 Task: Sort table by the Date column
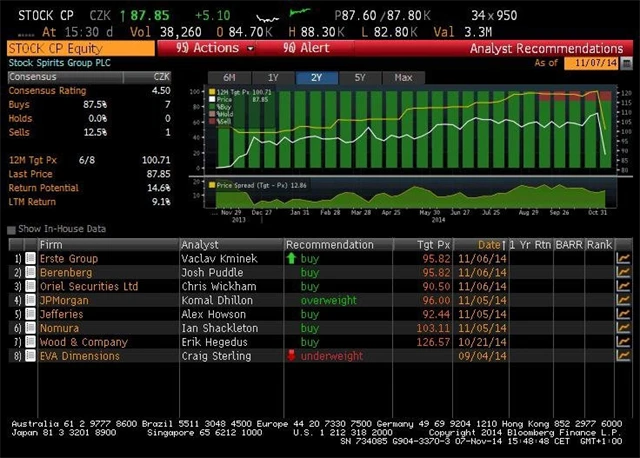coord(489,244)
